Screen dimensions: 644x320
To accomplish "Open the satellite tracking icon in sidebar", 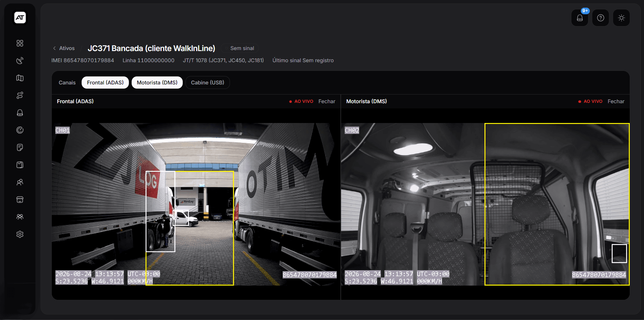I will coord(20,60).
